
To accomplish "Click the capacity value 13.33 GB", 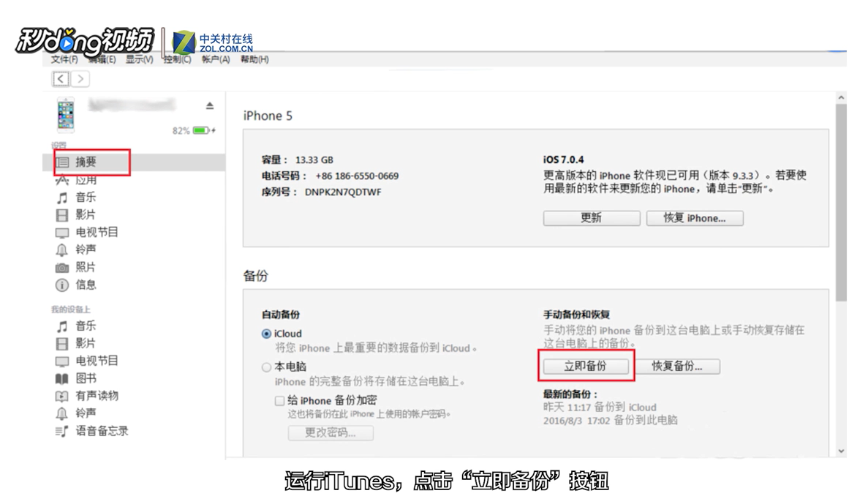I will pyautogui.click(x=314, y=160).
